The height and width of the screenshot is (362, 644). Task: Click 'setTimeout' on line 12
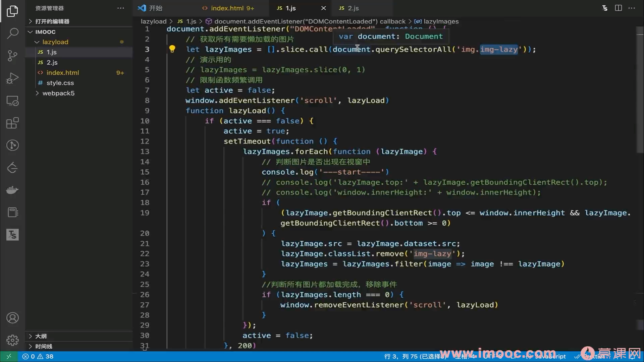coord(247,141)
